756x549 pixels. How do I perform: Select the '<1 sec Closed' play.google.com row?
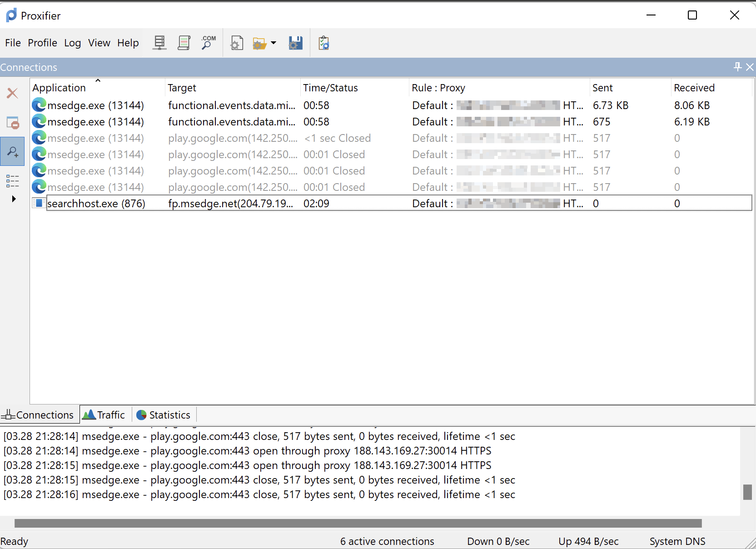coord(391,138)
